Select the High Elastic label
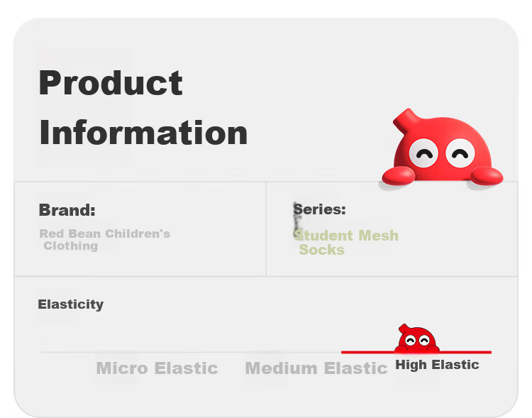Viewport: 532px width, 418px height. (x=437, y=365)
